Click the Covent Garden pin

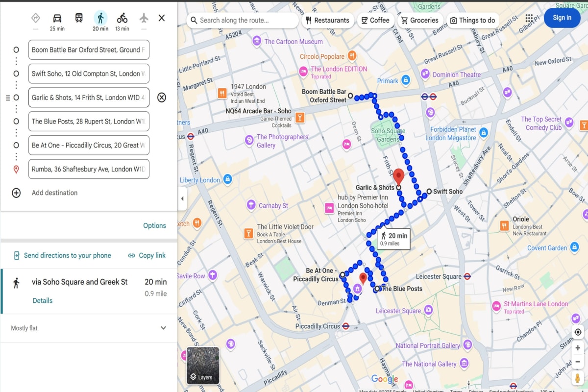pyautogui.click(x=575, y=248)
